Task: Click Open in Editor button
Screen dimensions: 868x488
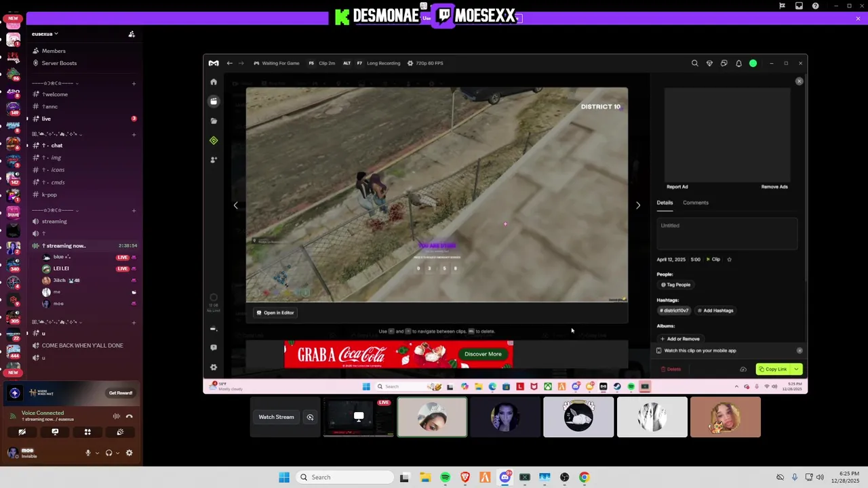Action: click(x=275, y=312)
